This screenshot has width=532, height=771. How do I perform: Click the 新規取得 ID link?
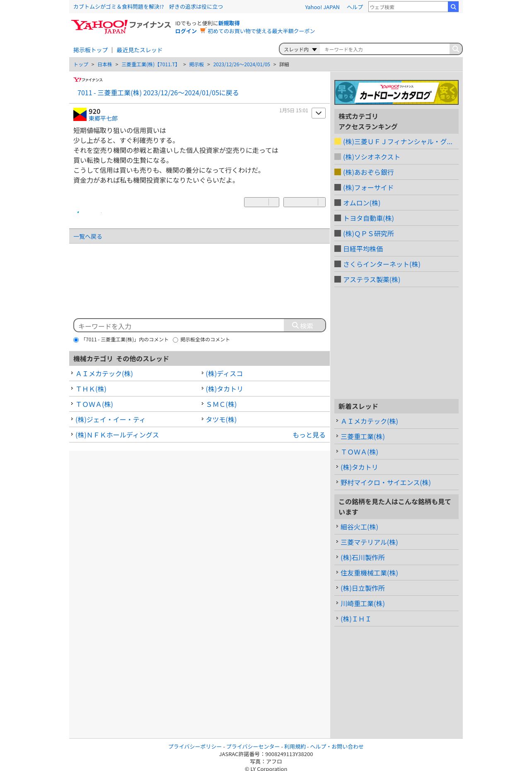229,23
